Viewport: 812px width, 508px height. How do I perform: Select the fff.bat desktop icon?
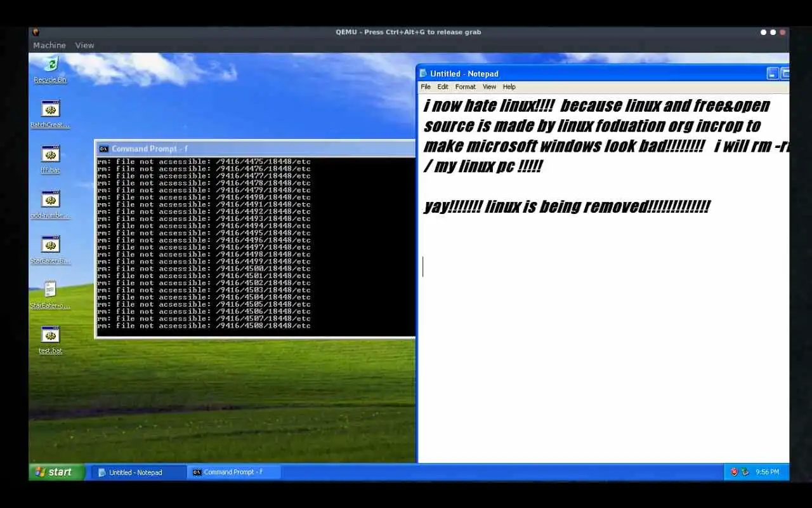click(50, 159)
